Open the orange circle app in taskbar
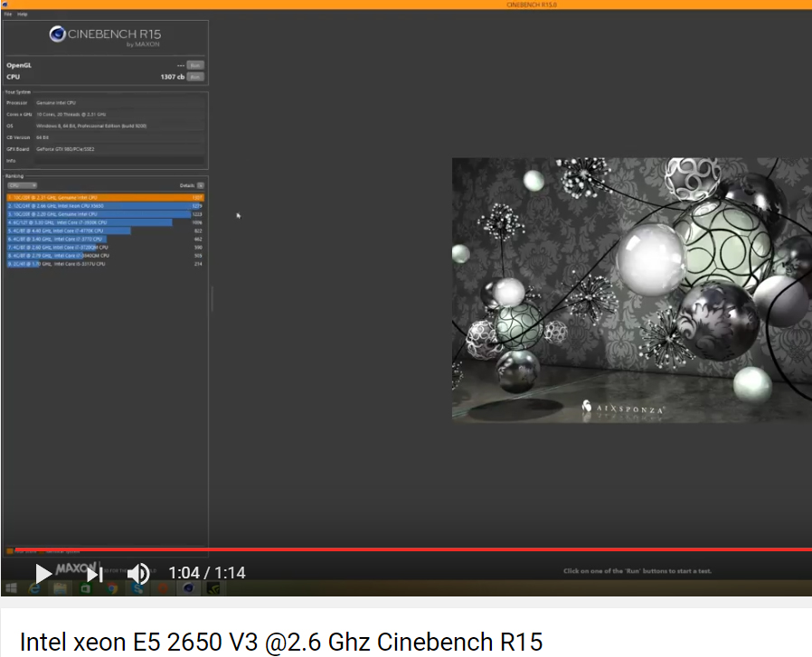 [x=163, y=588]
